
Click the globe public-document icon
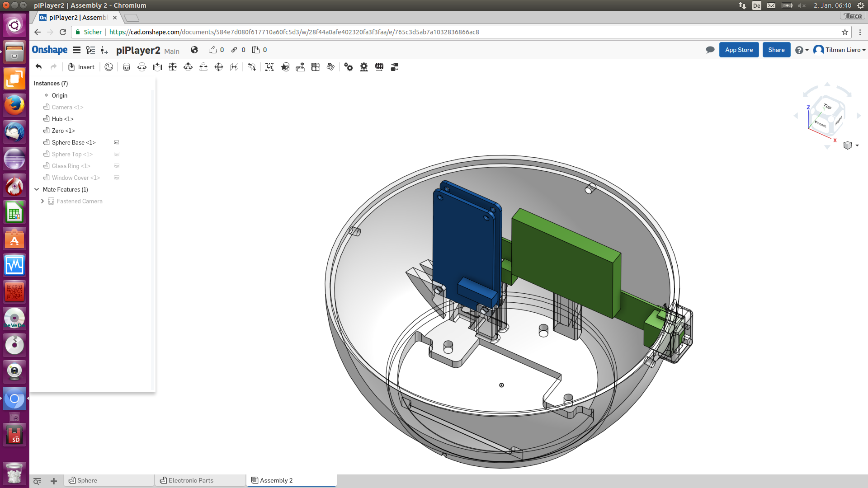194,50
